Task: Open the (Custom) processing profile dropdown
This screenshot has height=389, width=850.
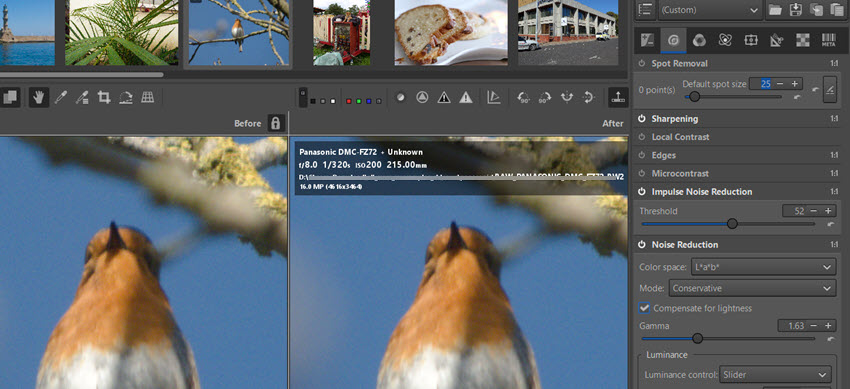Action: coord(710,10)
